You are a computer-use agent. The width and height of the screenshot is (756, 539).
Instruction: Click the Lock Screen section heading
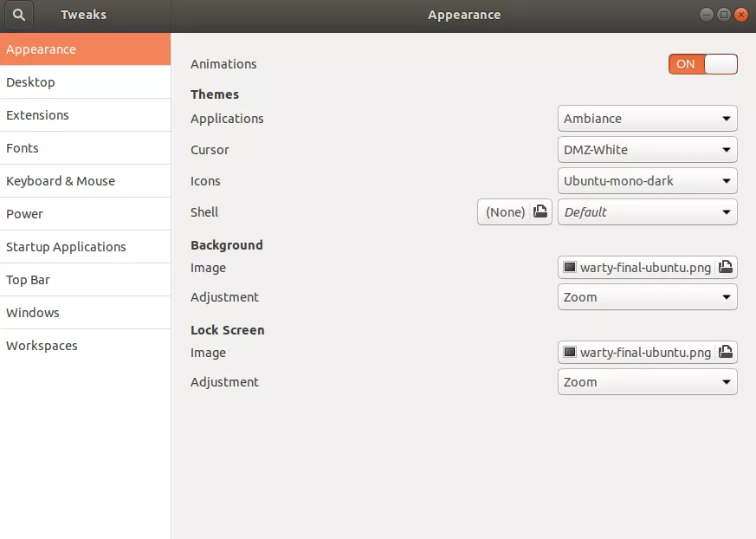pyautogui.click(x=228, y=330)
